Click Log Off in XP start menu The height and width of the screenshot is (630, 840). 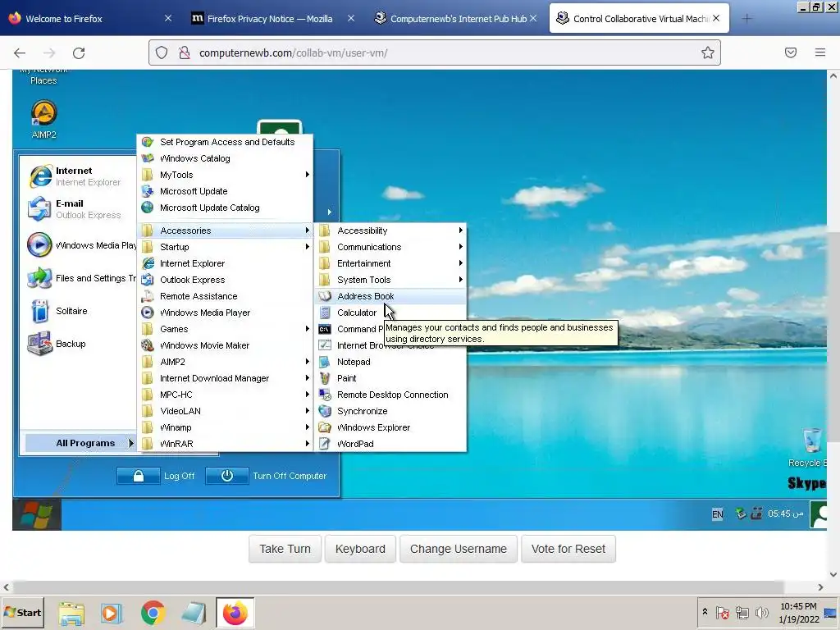pos(157,476)
